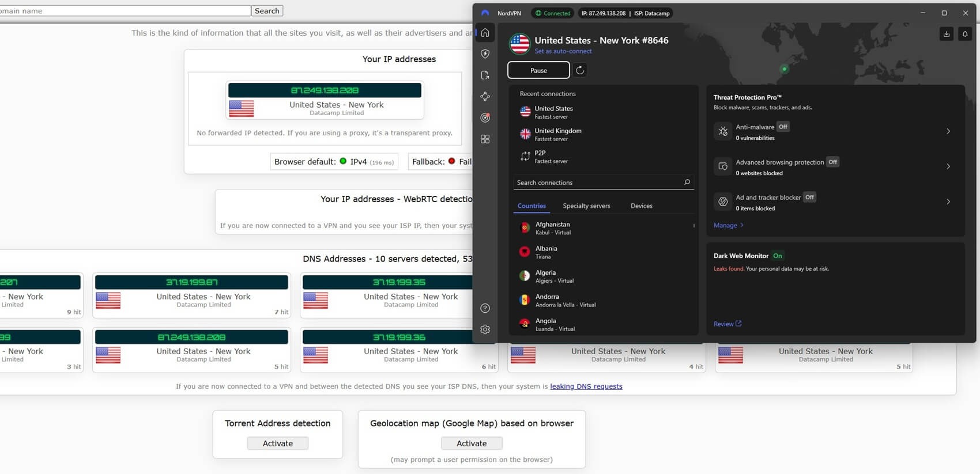Open leaking DNS requests link
This screenshot has height=474, width=980.
coord(586,386)
